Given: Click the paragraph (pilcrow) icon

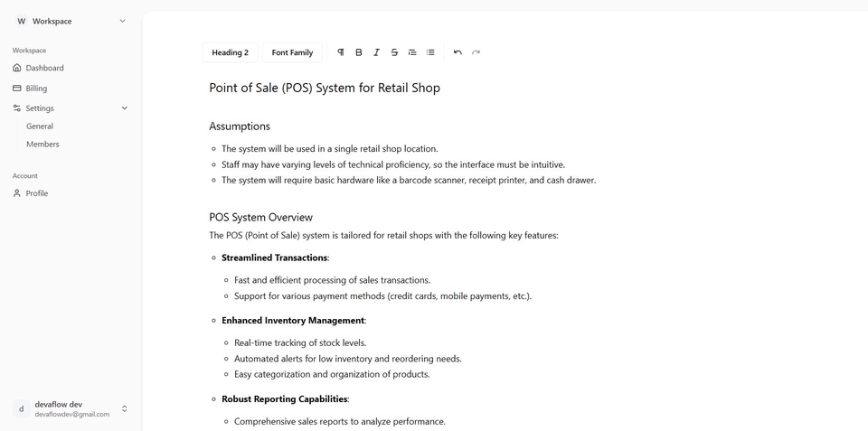Looking at the screenshot, I should point(341,52).
